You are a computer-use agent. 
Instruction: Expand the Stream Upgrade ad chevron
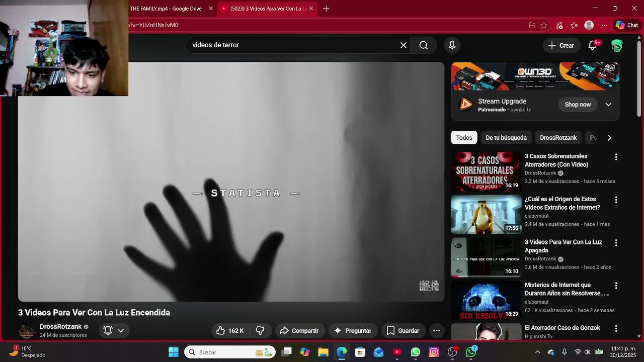pyautogui.click(x=608, y=105)
